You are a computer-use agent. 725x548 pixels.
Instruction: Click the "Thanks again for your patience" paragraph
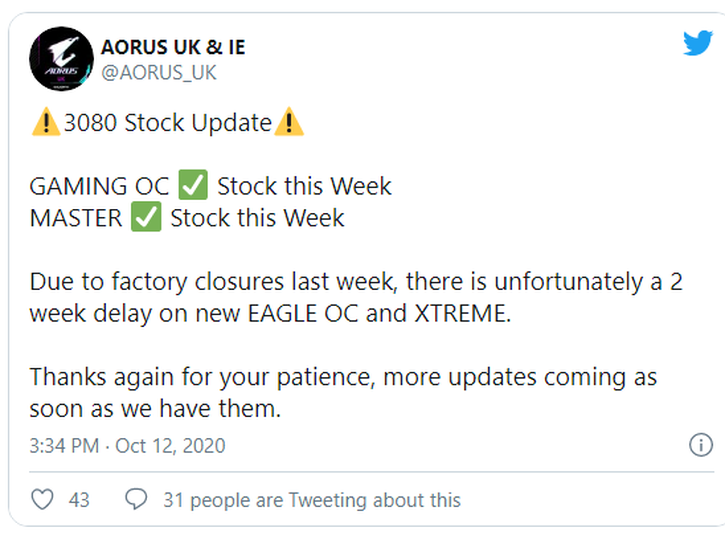coord(342,393)
